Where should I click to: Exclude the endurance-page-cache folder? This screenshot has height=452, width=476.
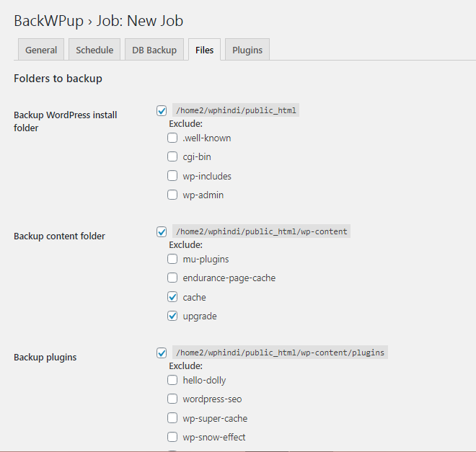[172, 278]
